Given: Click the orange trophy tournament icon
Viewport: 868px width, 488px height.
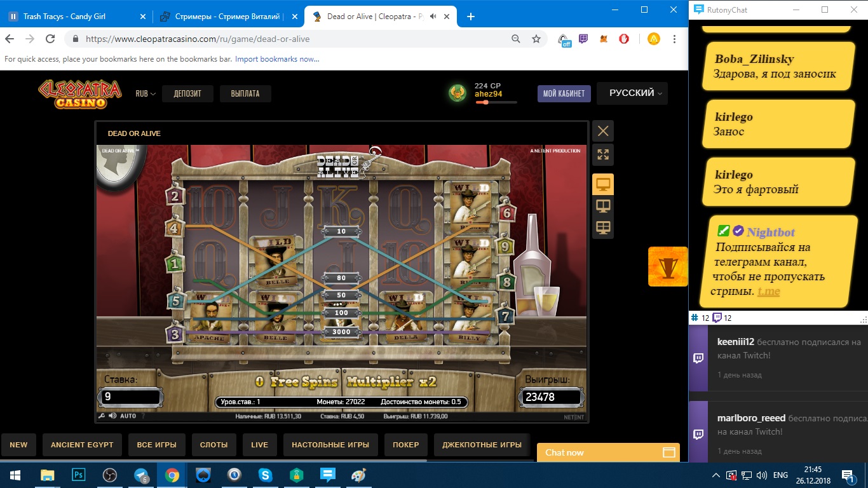Looking at the screenshot, I should 667,267.
